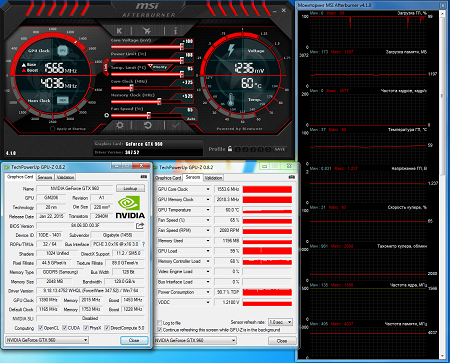This screenshot has width=450, height=363.
Task: Open the info 'i' icon in Afterburner
Action: [x=176, y=31]
